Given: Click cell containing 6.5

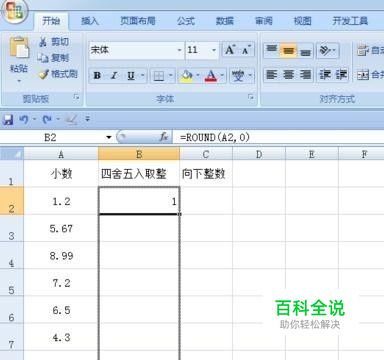Looking at the screenshot, I should tap(61, 310).
